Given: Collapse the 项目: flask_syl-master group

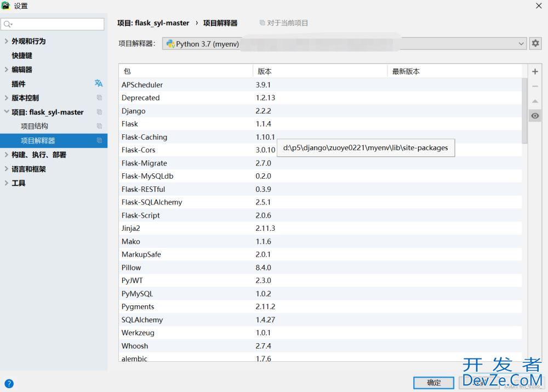Looking at the screenshot, I should (6, 111).
